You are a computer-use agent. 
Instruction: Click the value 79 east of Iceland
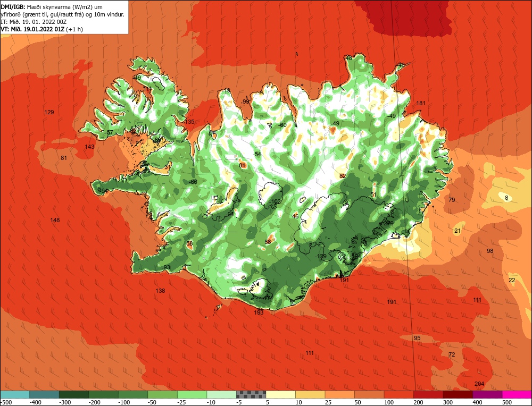coord(452,200)
